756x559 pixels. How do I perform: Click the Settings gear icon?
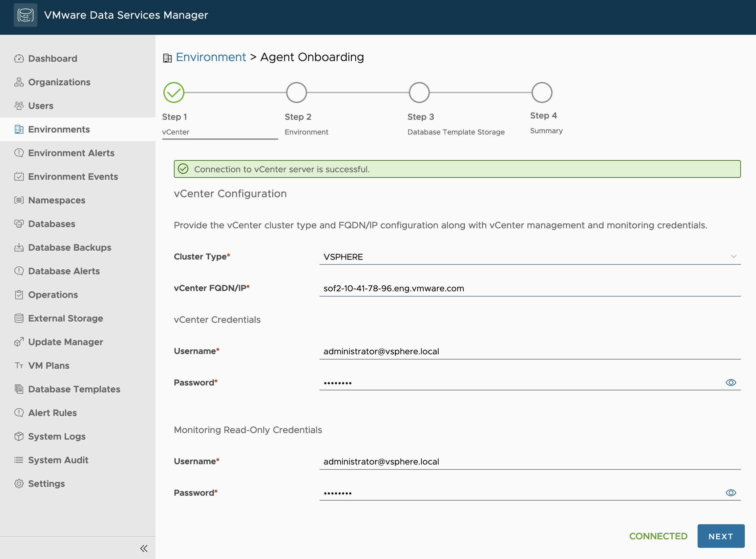coord(19,484)
